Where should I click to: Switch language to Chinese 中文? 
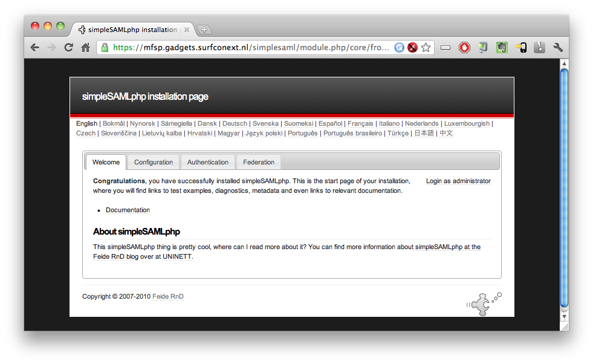[x=446, y=134]
